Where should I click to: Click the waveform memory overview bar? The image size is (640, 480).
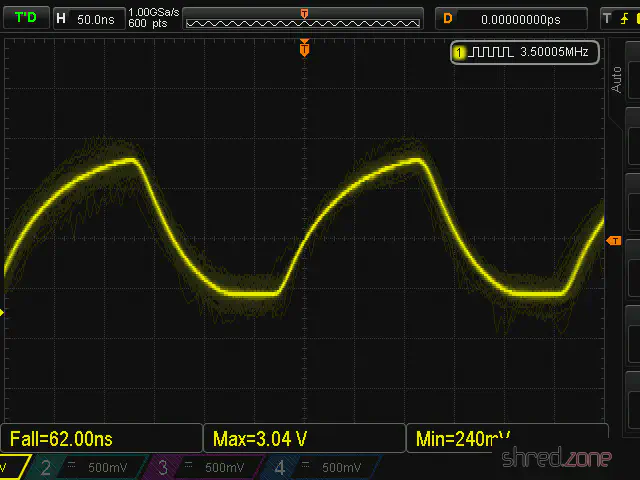point(304,20)
